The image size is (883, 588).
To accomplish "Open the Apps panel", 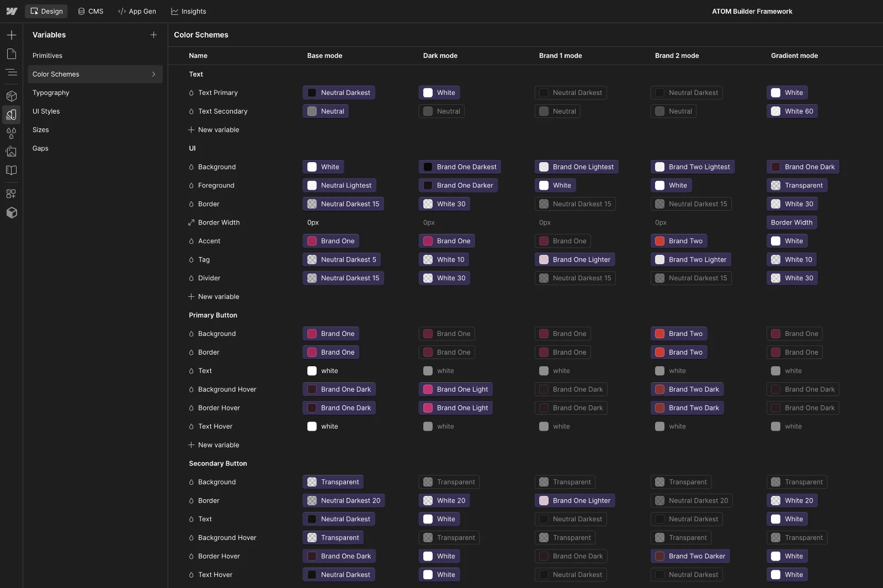I will click(x=12, y=194).
